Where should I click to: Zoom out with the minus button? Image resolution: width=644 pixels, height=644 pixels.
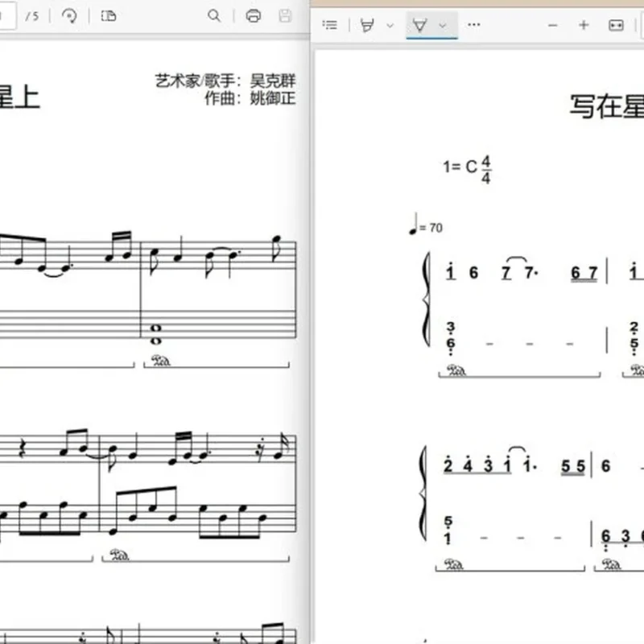553,26
